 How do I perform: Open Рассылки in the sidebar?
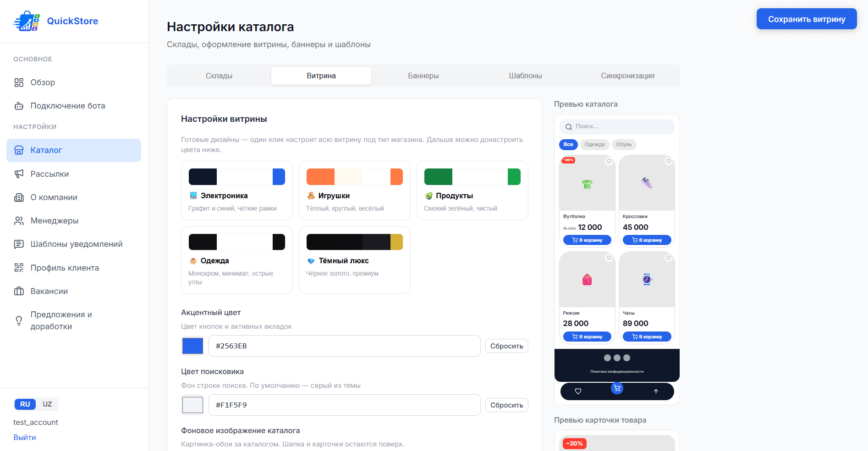[x=74, y=174]
